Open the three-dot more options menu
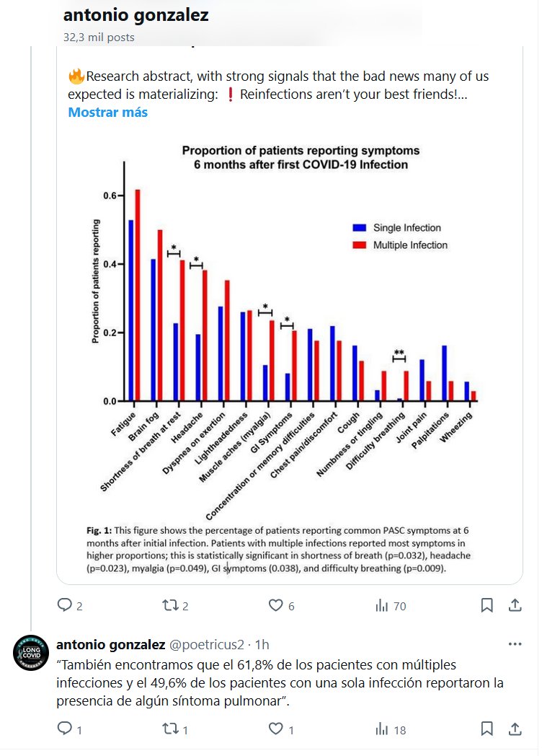 tap(515, 644)
